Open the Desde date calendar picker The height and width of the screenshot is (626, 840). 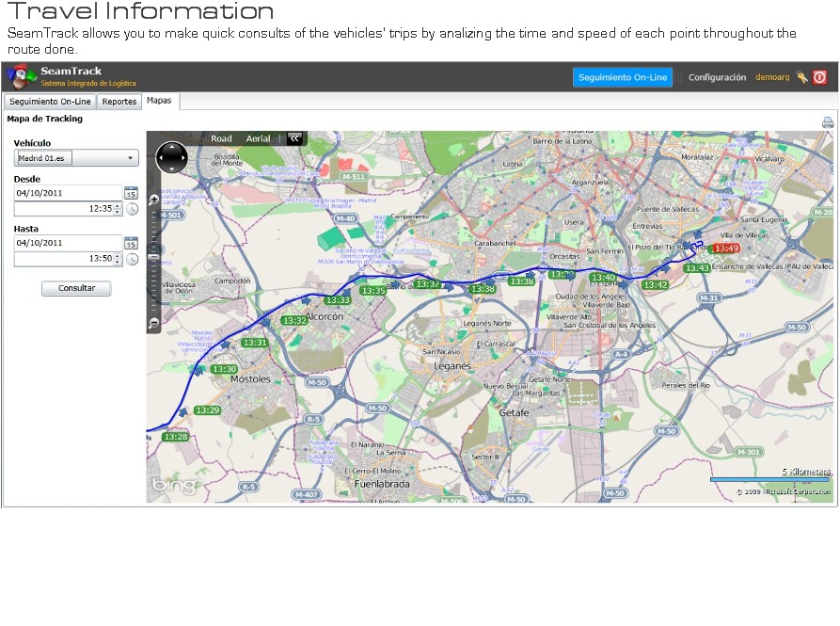point(131,193)
